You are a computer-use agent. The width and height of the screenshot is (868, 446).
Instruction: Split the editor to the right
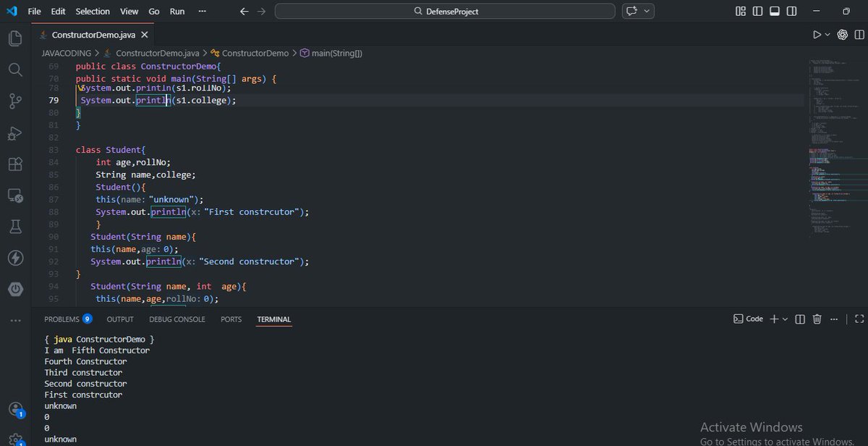[859, 35]
